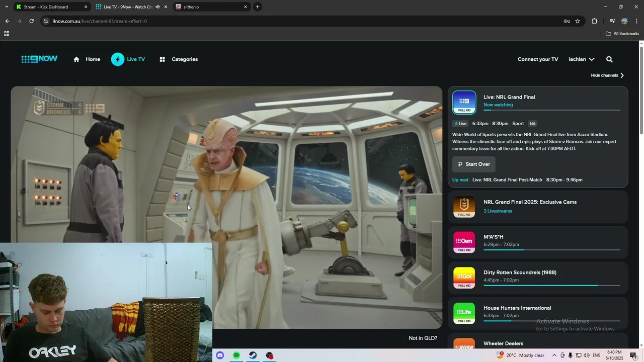Open the apps grid in bookmarks bar
This screenshot has height=362, width=644.
pos(7,34)
